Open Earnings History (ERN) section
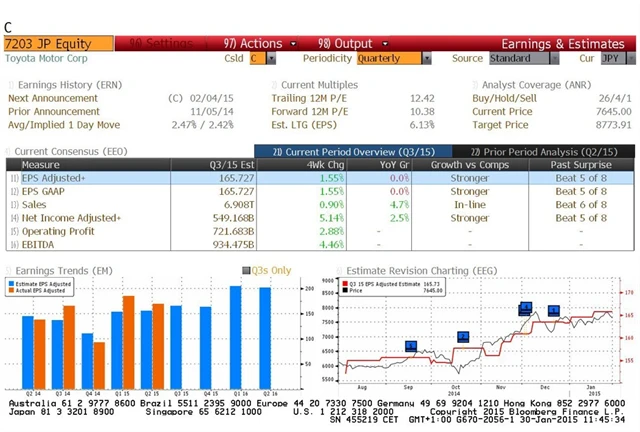The height and width of the screenshot is (432, 640). pyautogui.click(x=70, y=85)
